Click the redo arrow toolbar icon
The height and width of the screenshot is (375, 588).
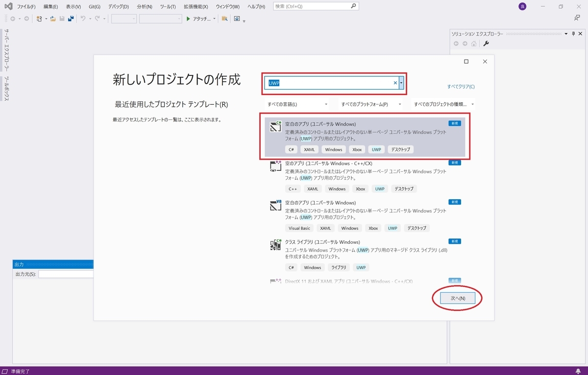98,19
